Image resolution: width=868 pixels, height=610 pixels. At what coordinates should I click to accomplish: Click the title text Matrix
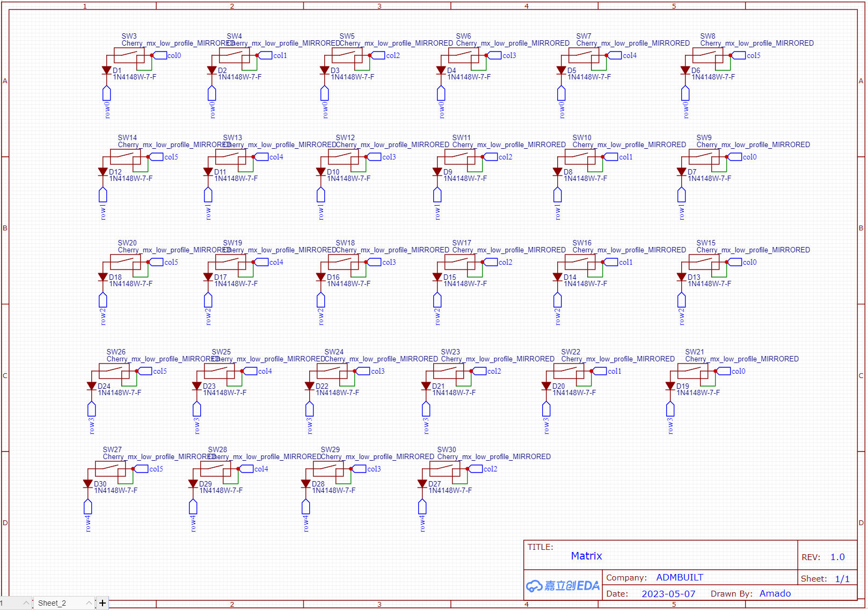click(586, 556)
